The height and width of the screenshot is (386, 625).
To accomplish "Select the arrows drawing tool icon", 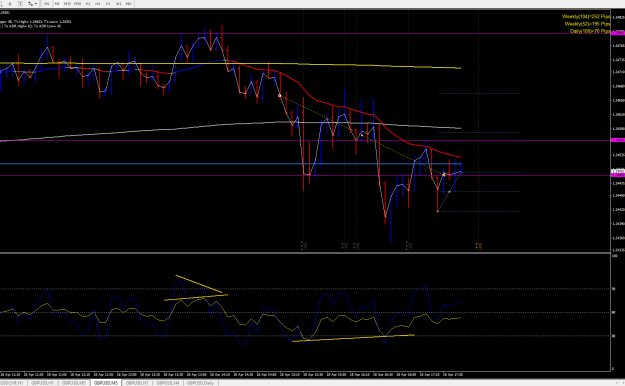I will point(30,4).
